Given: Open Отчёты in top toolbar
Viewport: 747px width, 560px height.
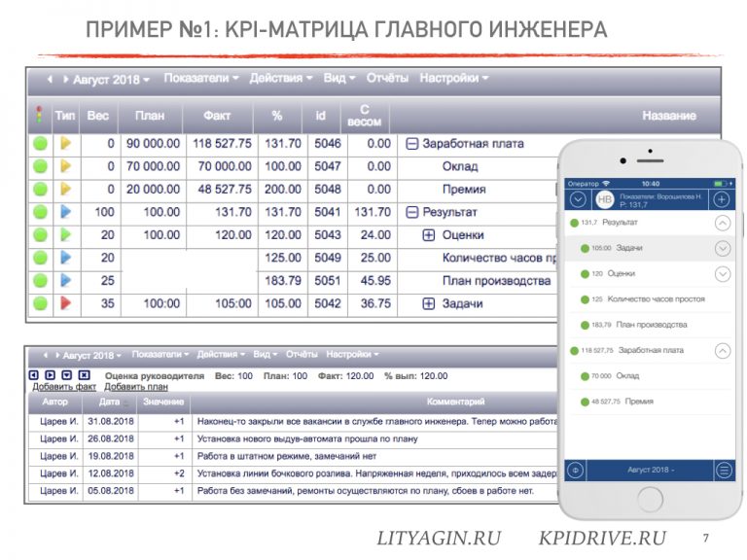Looking at the screenshot, I should (387, 78).
